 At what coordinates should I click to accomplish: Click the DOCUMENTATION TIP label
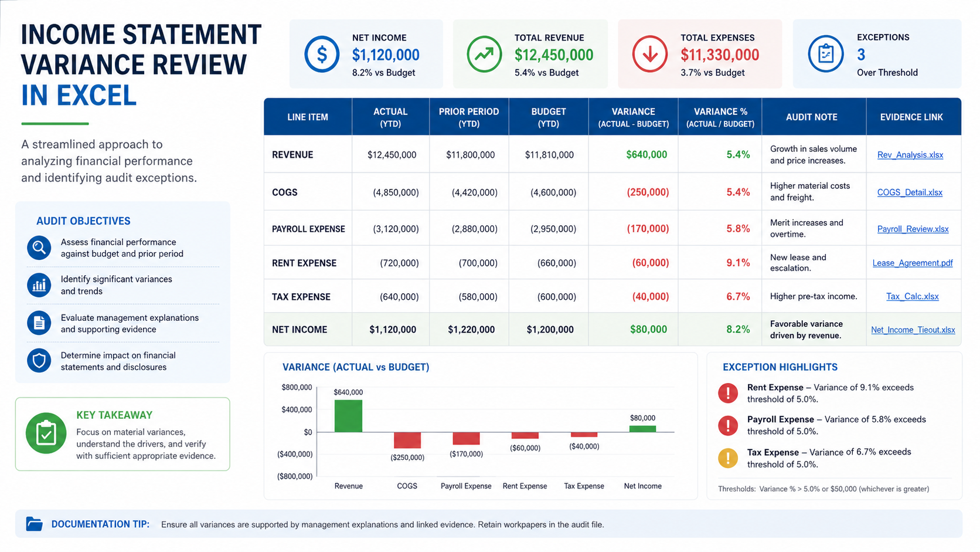click(x=100, y=524)
